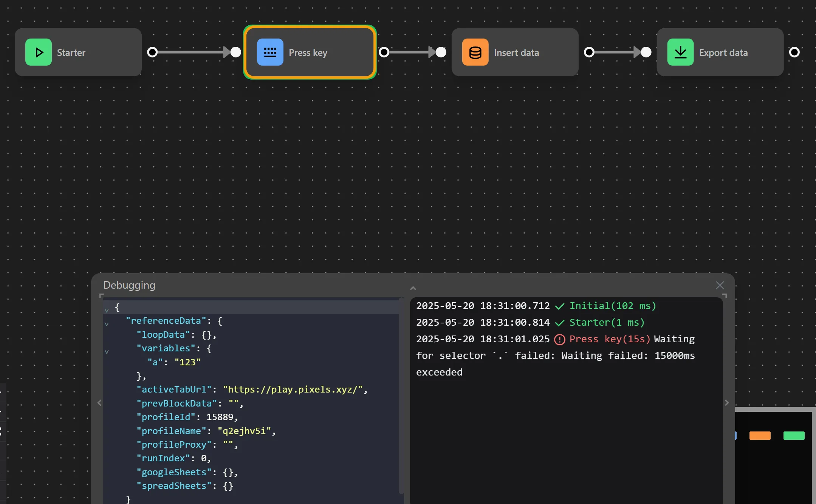Click the Export data output connector

tap(794, 52)
